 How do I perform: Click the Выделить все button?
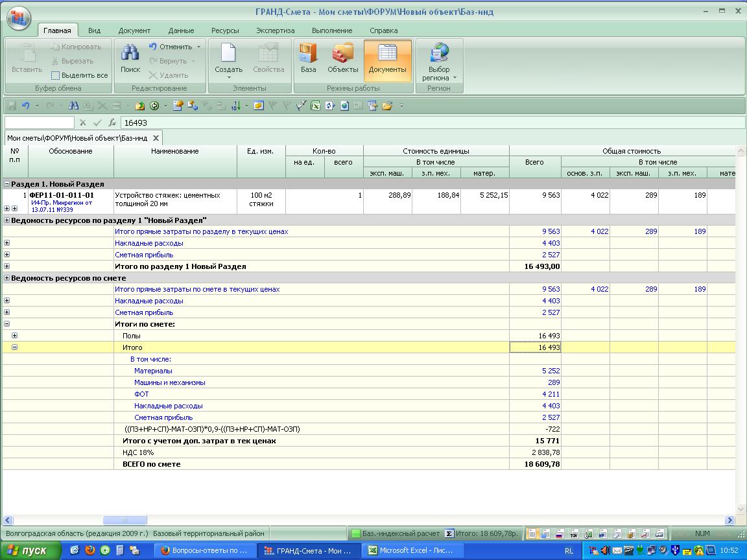pyautogui.click(x=79, y=75)
